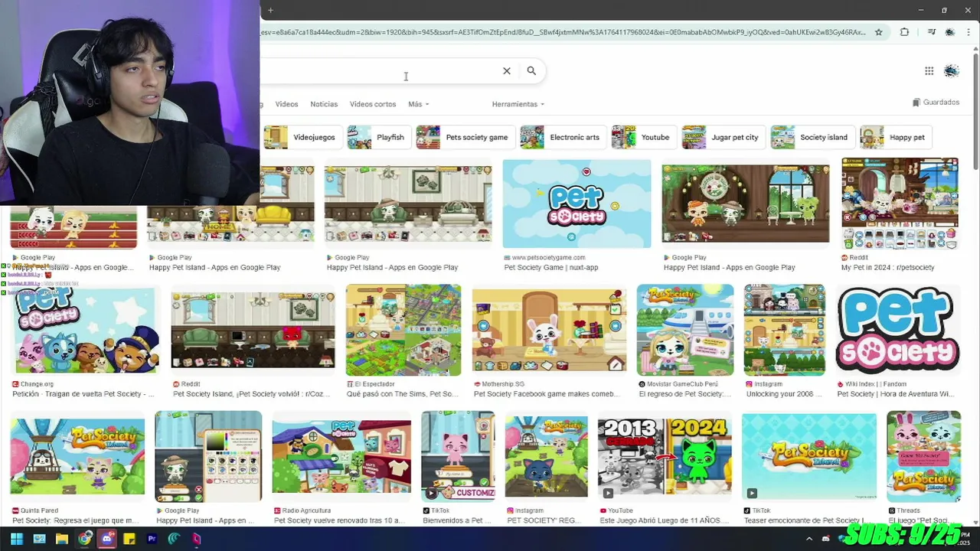Screen dimensions: 980x551
Task: Open the Radio Agricultura shop thumbnail
Action: click(x=341, y=456)
